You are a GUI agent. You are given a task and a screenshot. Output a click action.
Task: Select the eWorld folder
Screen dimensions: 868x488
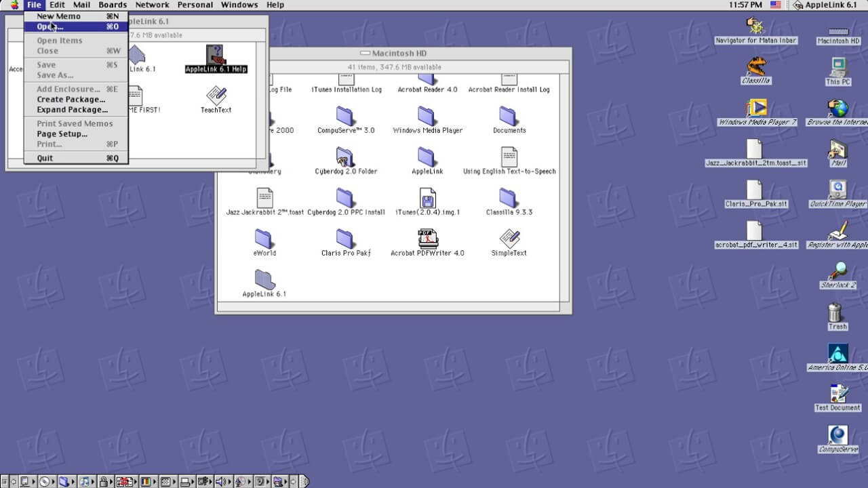point(264,243)
